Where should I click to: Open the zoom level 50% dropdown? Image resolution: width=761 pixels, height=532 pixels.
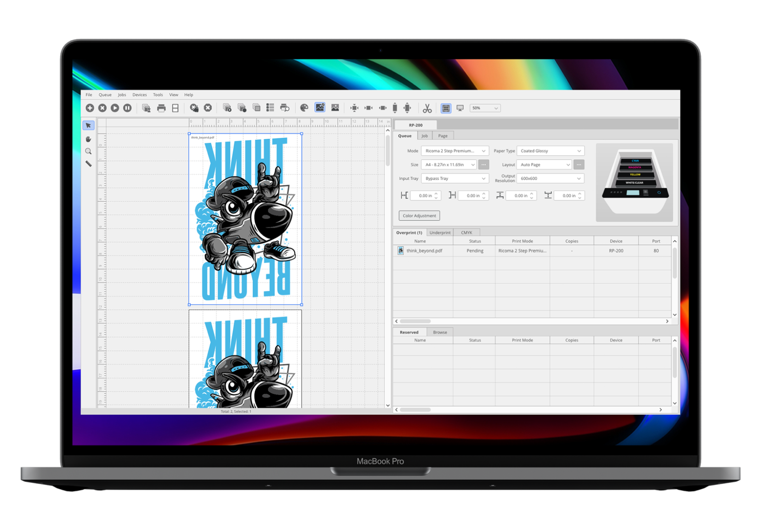click(x=485, y=108)
